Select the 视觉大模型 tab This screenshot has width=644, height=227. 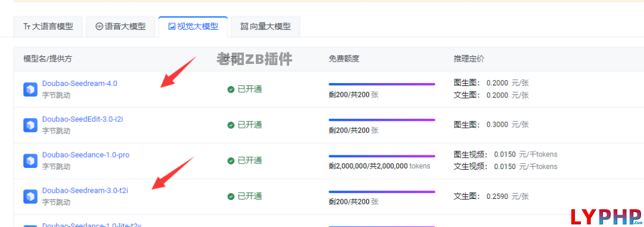tap(193, 27)
